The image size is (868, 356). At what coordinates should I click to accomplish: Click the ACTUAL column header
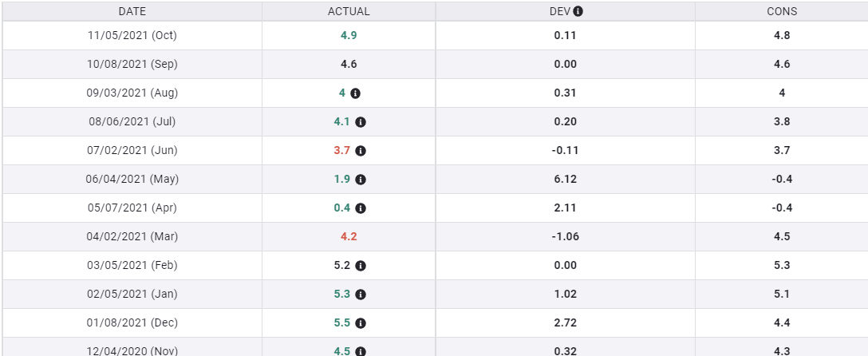click(x=349, y=12)
